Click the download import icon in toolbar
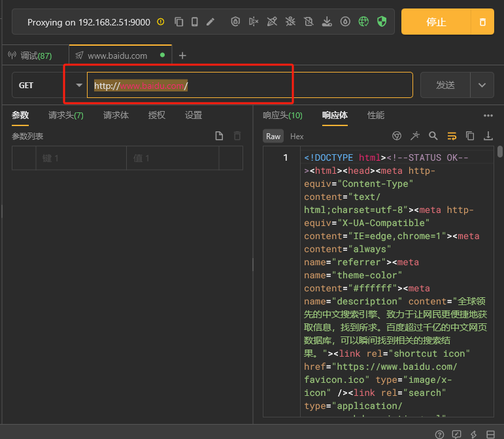The width and height of the screenshot is (504, 439). [x=327, y=22]
